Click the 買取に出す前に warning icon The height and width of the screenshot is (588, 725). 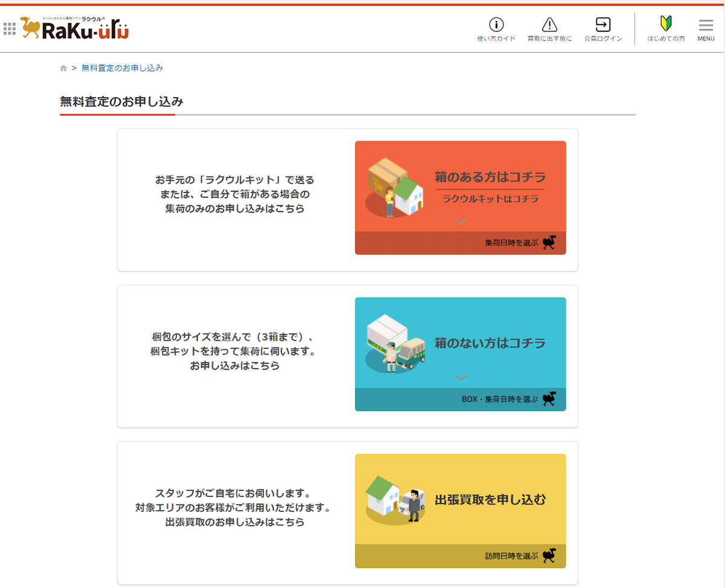click(549, 25)
